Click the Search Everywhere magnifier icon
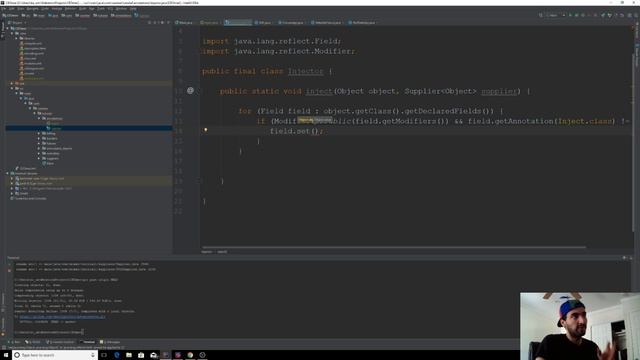Viewport: 640px width, 360px height. [x=636, y=16]
